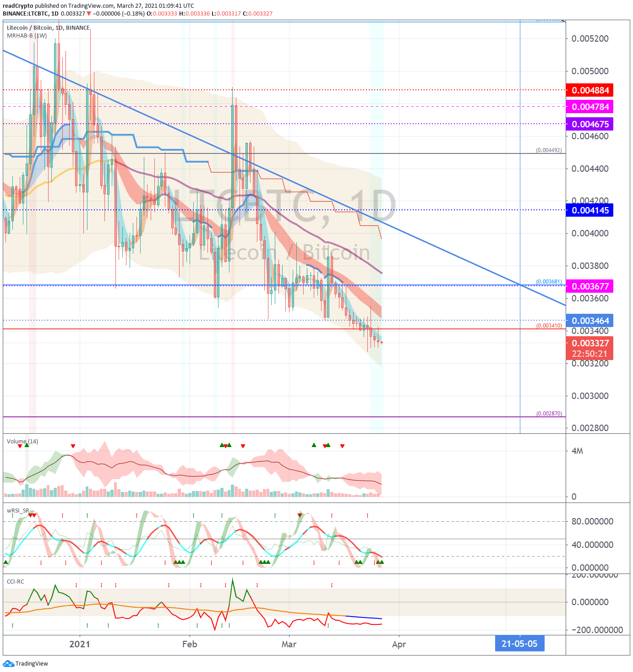Click the 4M volume axis label
633x672 pixels.
pos(577,451)
